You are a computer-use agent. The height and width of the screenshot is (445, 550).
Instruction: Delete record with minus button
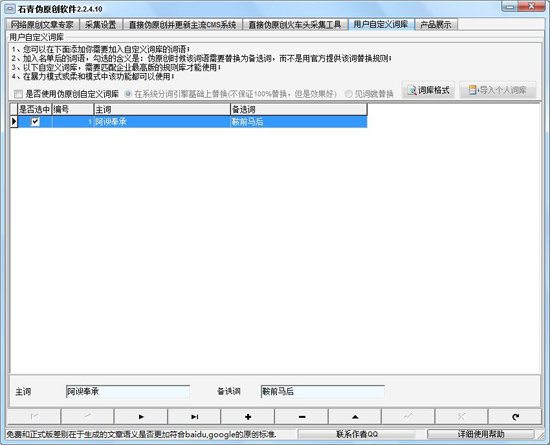coord(302,417)
